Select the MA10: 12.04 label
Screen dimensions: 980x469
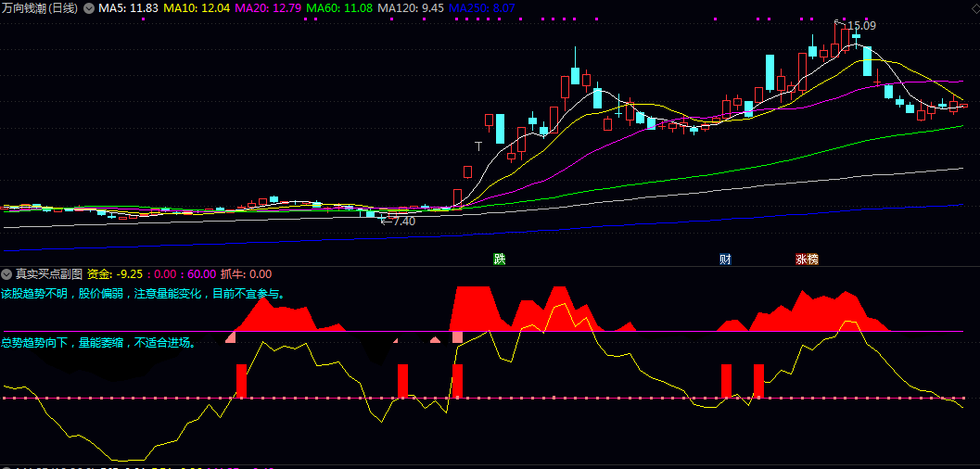pos(197,8)
